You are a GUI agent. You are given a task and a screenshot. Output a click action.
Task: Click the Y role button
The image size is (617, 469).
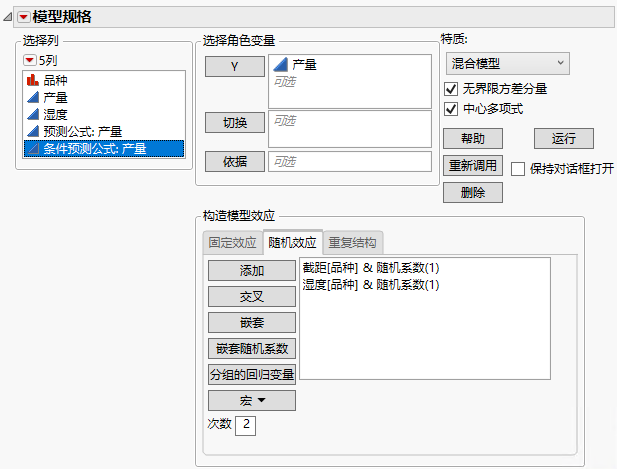pos(235,66)
